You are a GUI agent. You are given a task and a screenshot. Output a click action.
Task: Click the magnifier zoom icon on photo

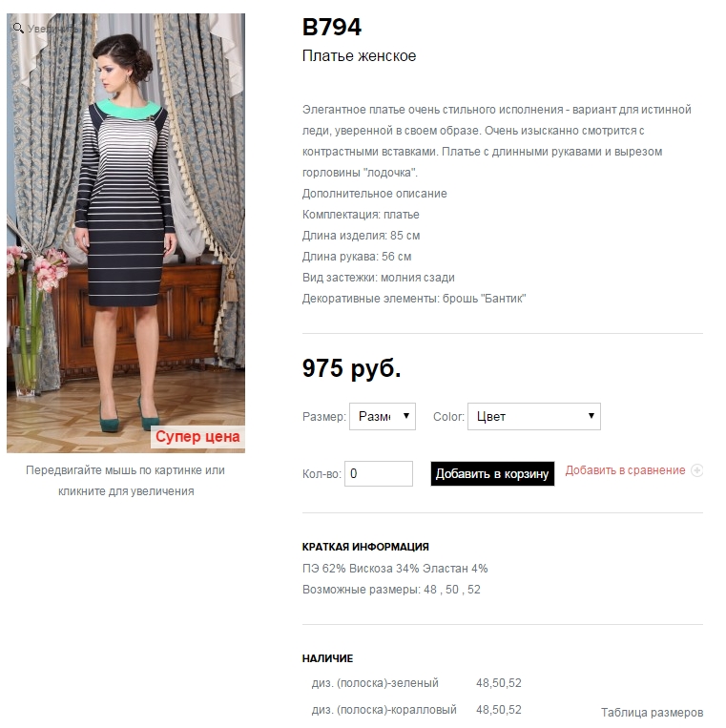18,28
